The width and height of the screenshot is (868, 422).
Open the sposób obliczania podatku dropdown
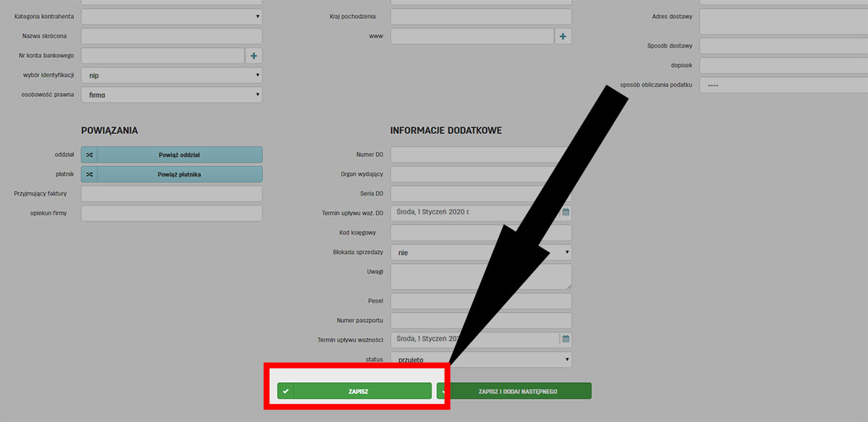click(x=783, y=85)
